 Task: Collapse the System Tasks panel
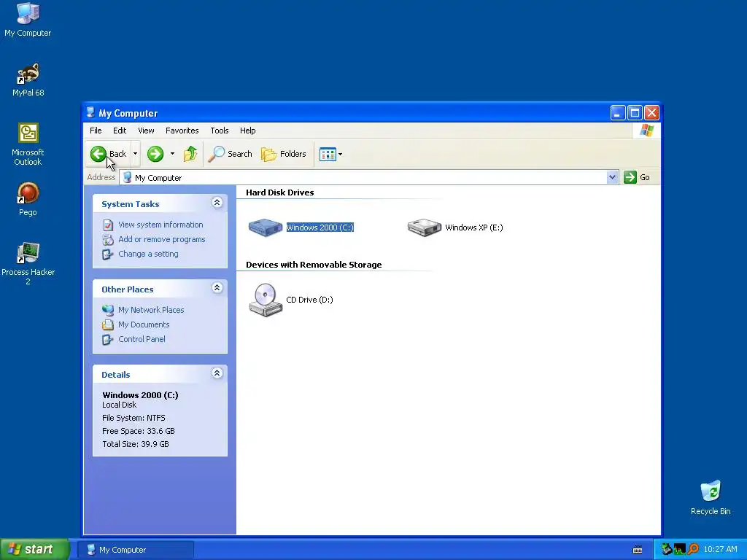tap(217, 203)
